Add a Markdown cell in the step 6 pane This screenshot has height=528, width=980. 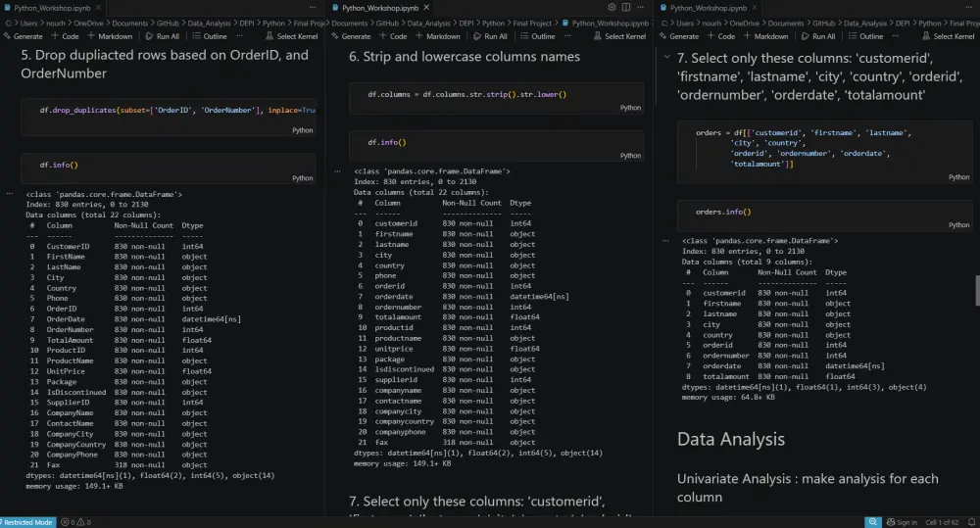[438, 36]
